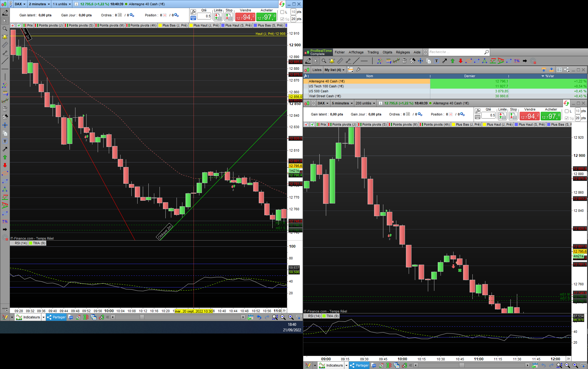
Task: Select the rectangle drawing tool in main toolbar
Action: 477,61
